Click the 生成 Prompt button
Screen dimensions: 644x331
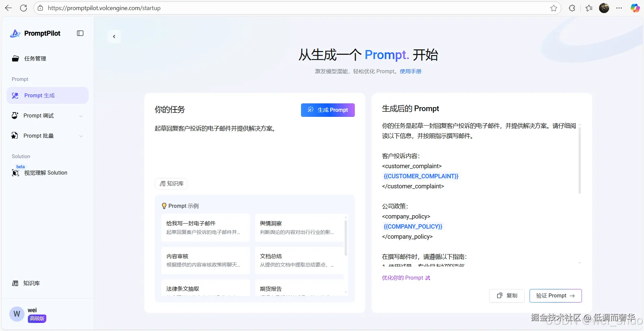[x=328, y=110]
